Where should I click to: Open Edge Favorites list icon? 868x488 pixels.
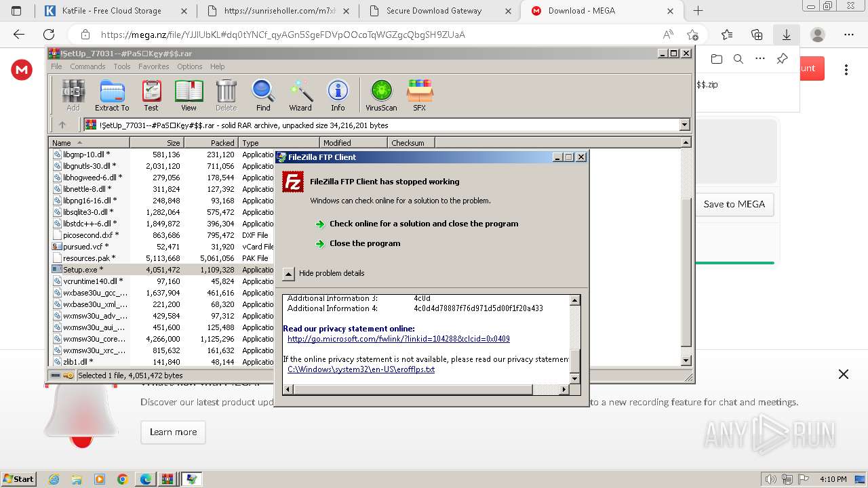[727, 35]
